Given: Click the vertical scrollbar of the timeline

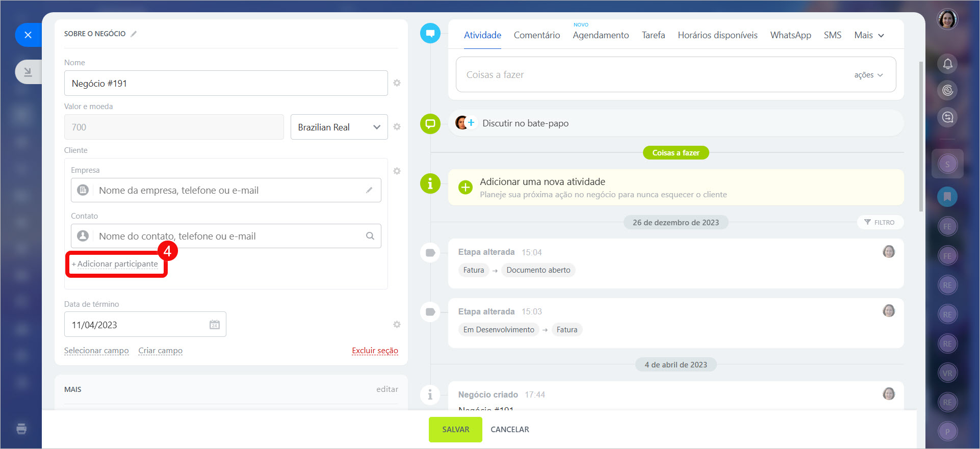Looking at the screenshot, I should (921, 137).
